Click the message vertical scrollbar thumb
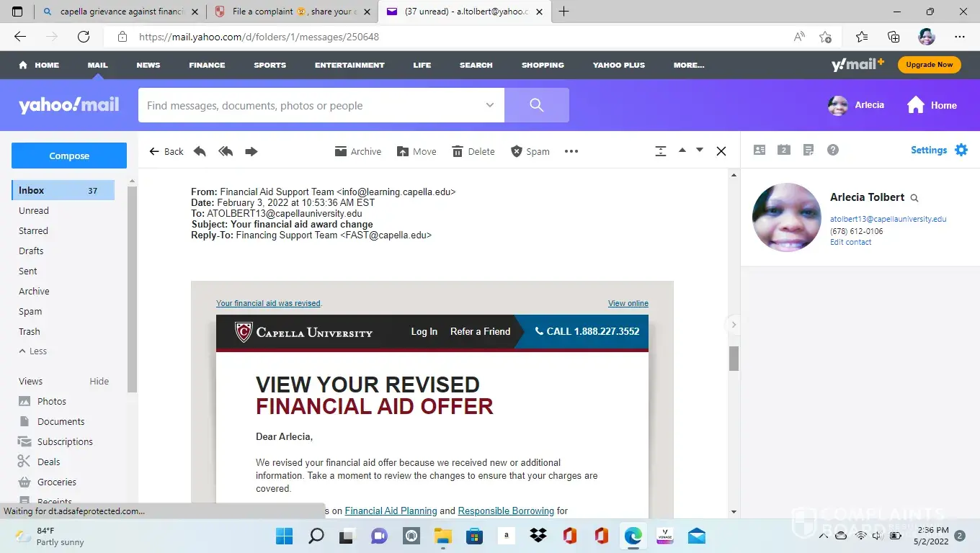The width and height of the screenshot is (980, 553). [x=734, y=359]
